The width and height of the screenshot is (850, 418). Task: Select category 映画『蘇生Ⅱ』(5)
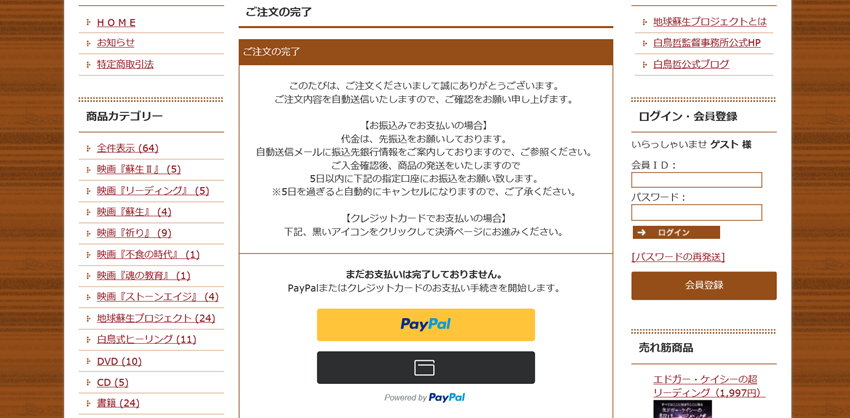[139, 169]
